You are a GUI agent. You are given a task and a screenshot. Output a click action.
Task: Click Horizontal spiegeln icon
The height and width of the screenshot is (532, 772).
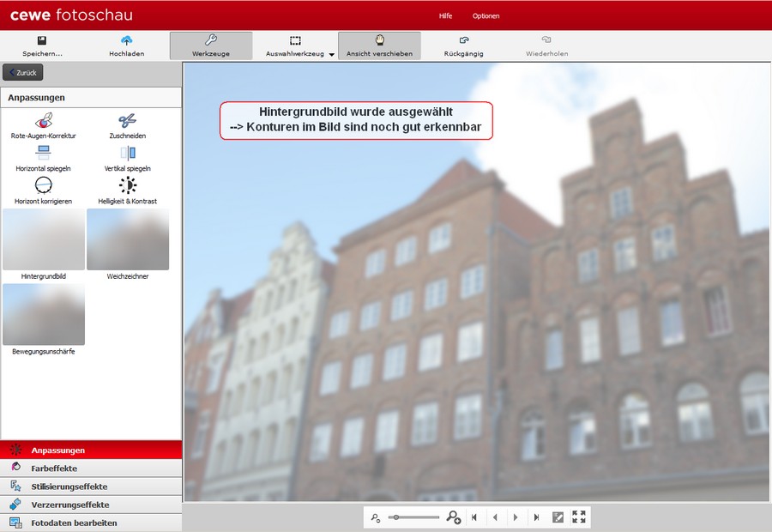pyautogui.click(x=44, y=153)
